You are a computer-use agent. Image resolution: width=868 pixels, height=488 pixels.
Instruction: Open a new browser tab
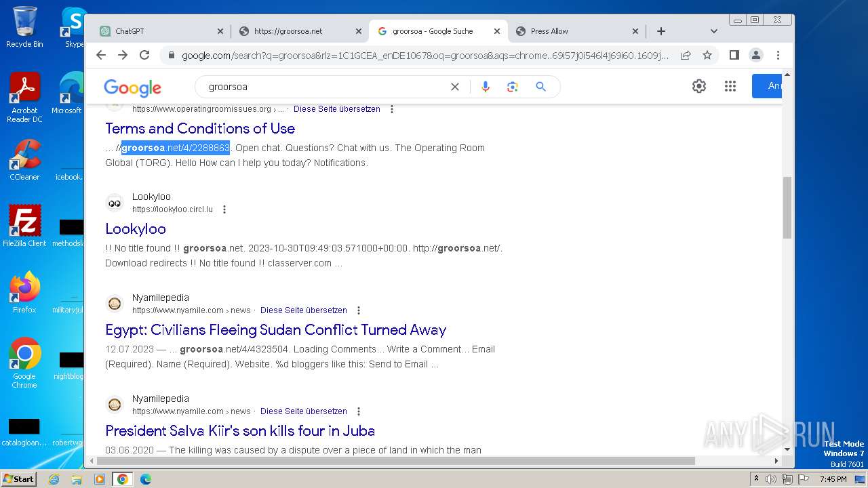pos(661,31)
